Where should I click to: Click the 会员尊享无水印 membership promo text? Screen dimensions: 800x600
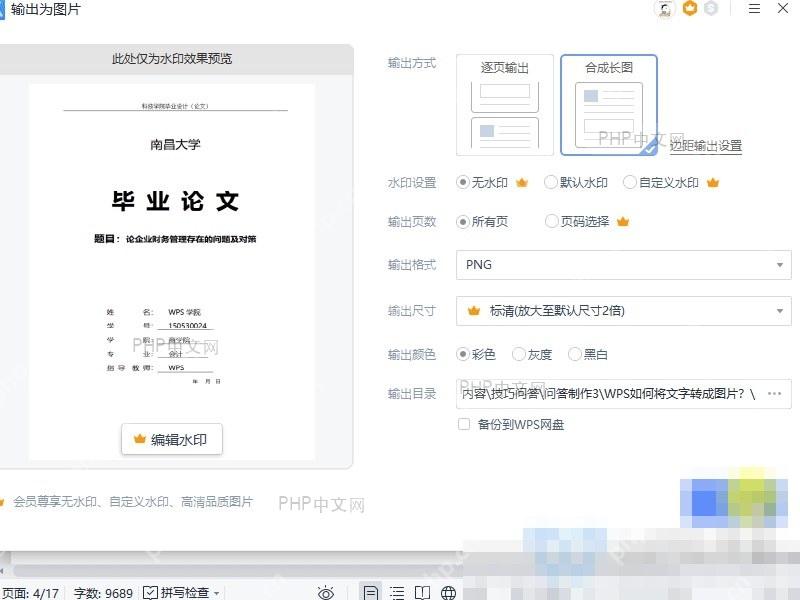(x=133, y=502)
